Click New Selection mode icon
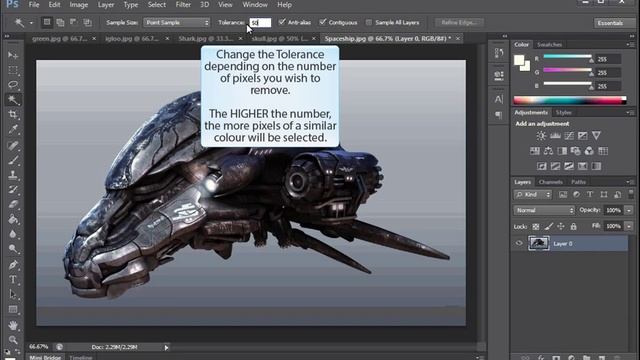 pos(47,22)
